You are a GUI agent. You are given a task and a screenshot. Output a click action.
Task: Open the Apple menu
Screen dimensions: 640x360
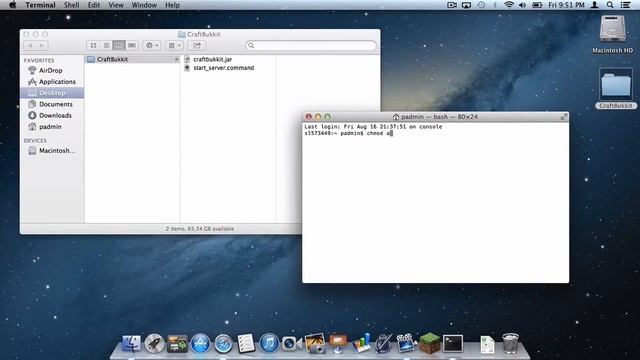(x=12, y=5)
